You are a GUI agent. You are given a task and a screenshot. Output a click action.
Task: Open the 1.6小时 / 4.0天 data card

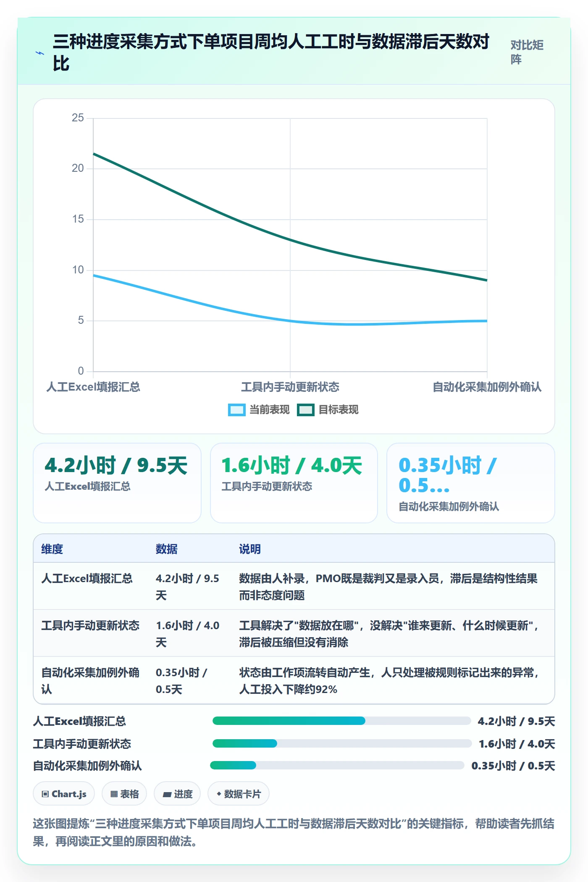(x=294, y=483)
